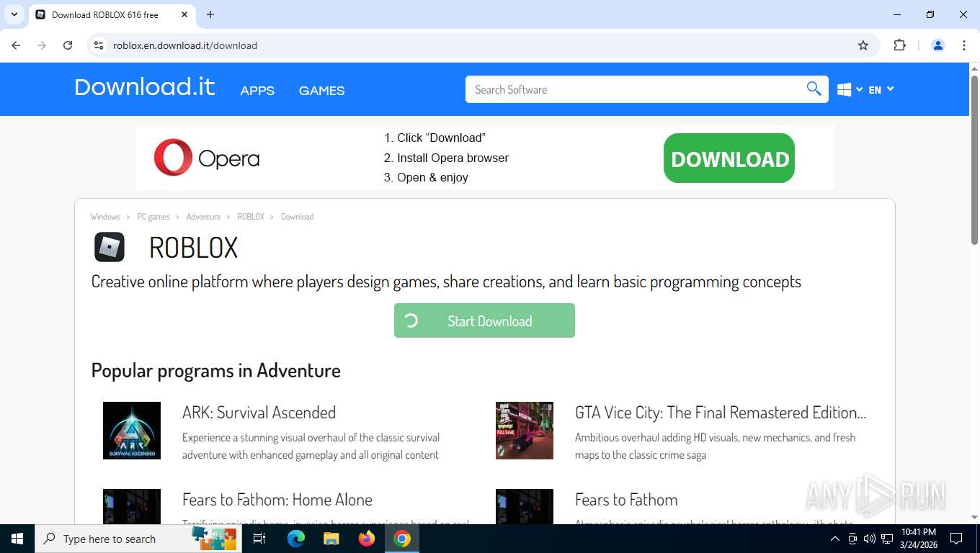
Task: Click the ROBLOX app logo icon
Action: click(110, 247)
